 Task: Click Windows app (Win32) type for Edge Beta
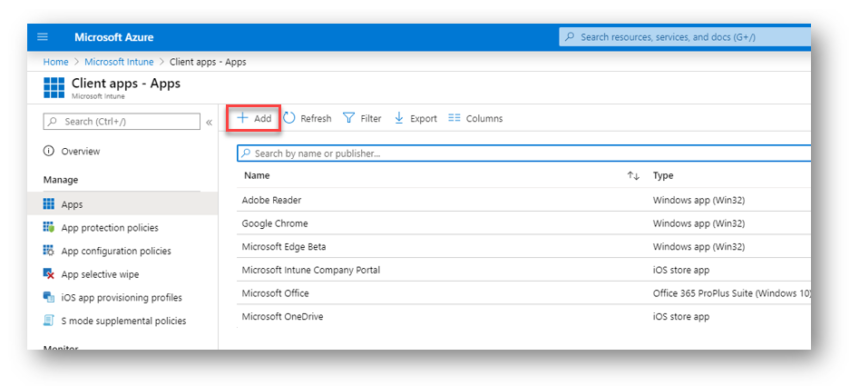point(699,247)
